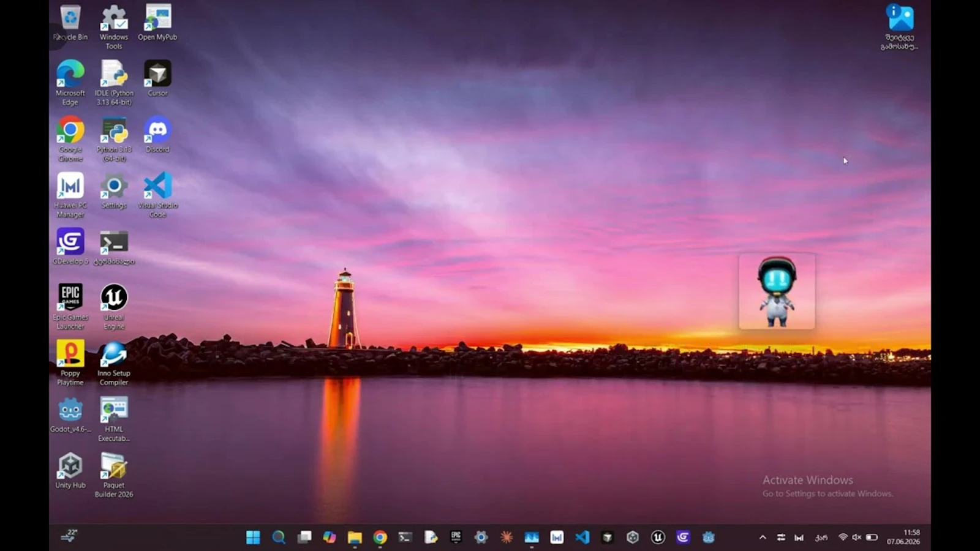Select the Unity Hub desktop icon
The width and height of the screenshot is (980, 551).
[x=70, y=471]
